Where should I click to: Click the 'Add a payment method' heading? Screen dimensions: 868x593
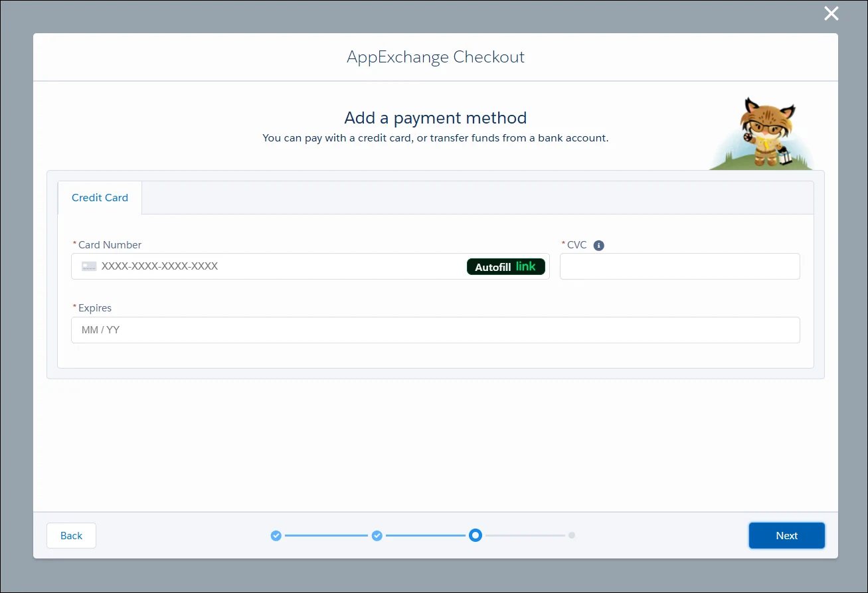pyautogui.click(x=436, y=118)
